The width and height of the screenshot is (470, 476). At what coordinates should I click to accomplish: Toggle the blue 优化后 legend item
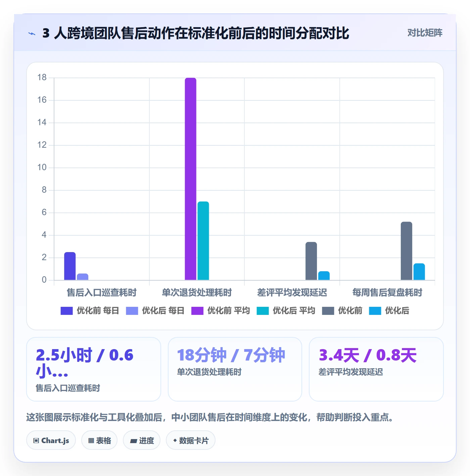(x=389, y=311)
